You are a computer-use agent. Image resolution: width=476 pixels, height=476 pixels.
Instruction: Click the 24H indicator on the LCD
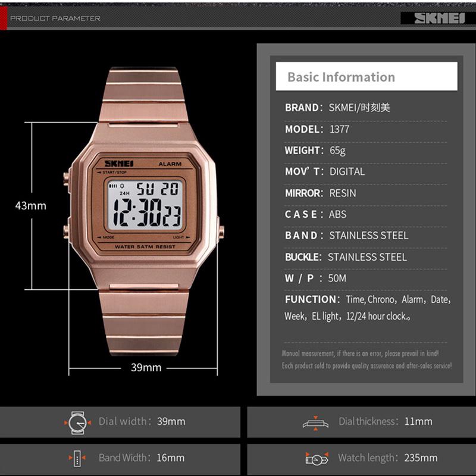(124, 193)
